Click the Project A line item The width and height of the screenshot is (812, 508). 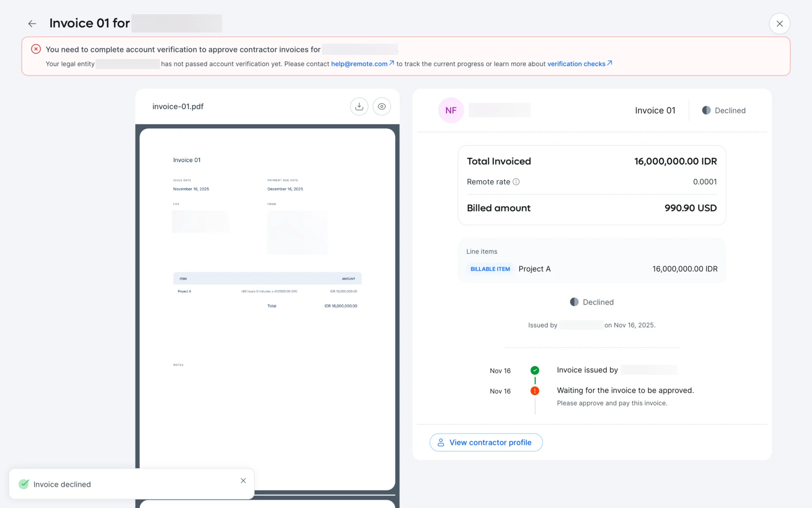click(x=535, y=269)
